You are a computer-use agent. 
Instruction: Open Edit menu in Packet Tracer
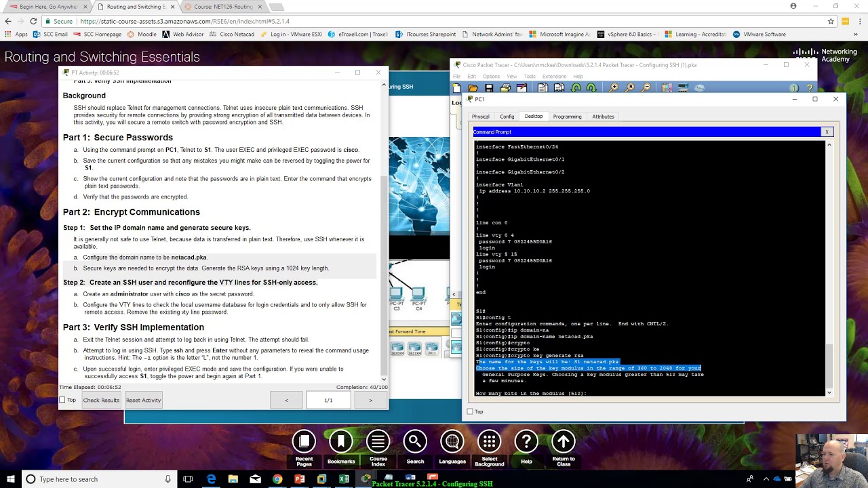[x=471, y=76]
